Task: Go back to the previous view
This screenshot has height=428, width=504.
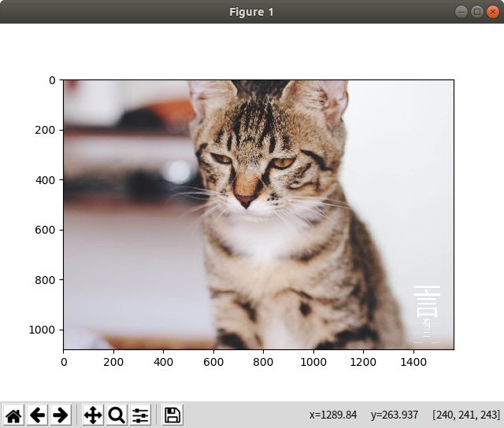Action: coord(37,415)
